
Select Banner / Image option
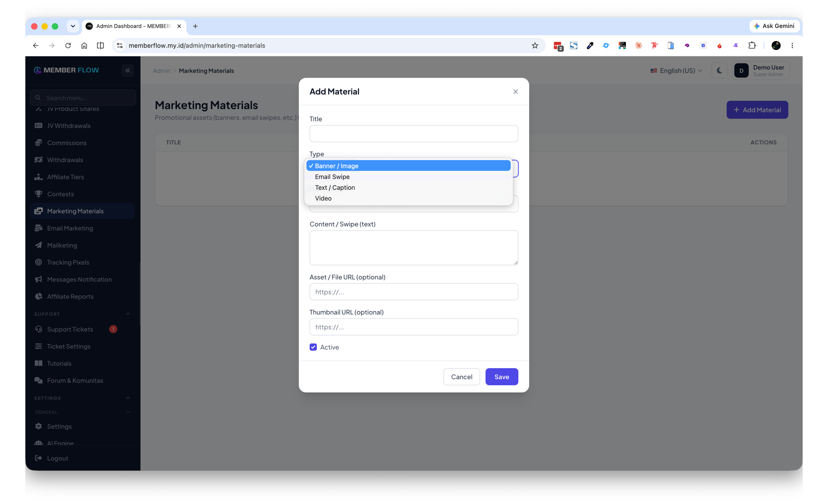408,166
